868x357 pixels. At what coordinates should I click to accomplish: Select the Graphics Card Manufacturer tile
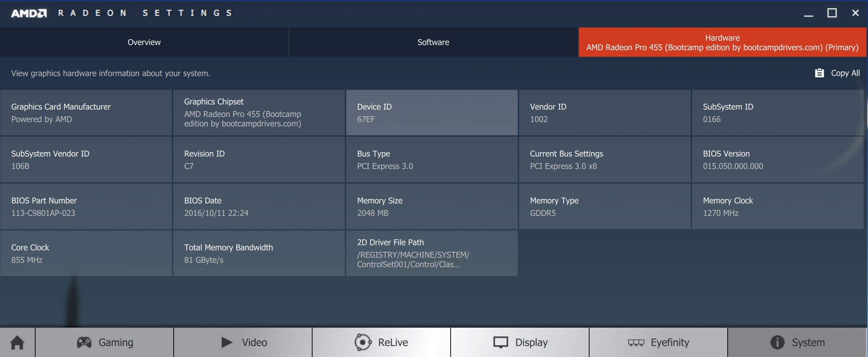tap(86, 113)
